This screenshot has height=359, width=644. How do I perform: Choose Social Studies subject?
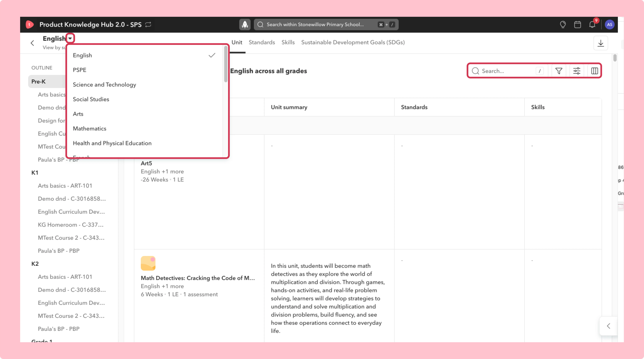click(145, 99)
